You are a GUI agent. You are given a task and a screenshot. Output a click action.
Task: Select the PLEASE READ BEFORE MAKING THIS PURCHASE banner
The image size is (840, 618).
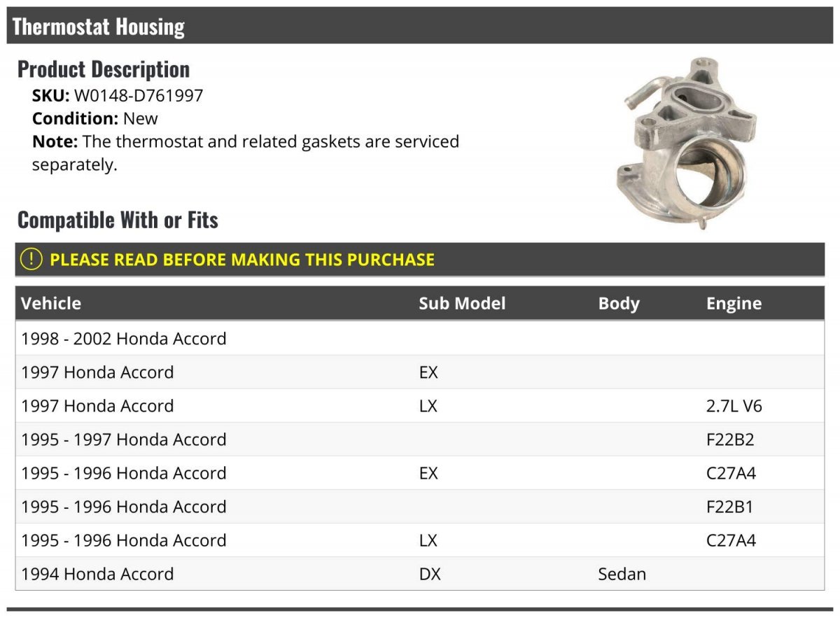pyautogui.click(x=420, y=259)
